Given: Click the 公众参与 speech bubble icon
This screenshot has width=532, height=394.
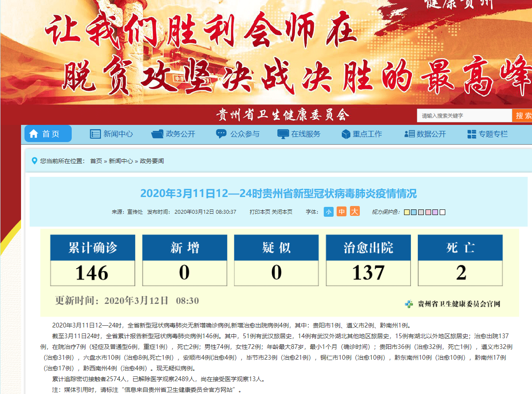Looking at the screenshot, I should (221, 134).
